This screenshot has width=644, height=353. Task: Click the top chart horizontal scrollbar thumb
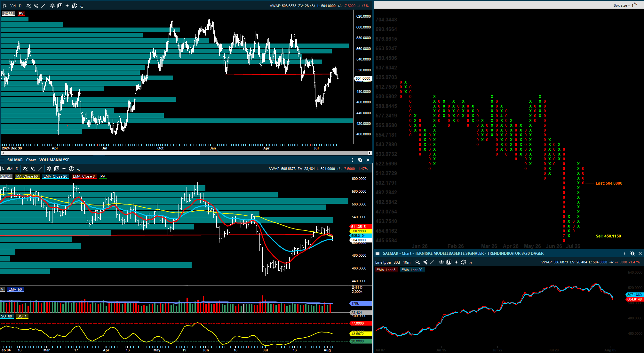pos(283,153)
